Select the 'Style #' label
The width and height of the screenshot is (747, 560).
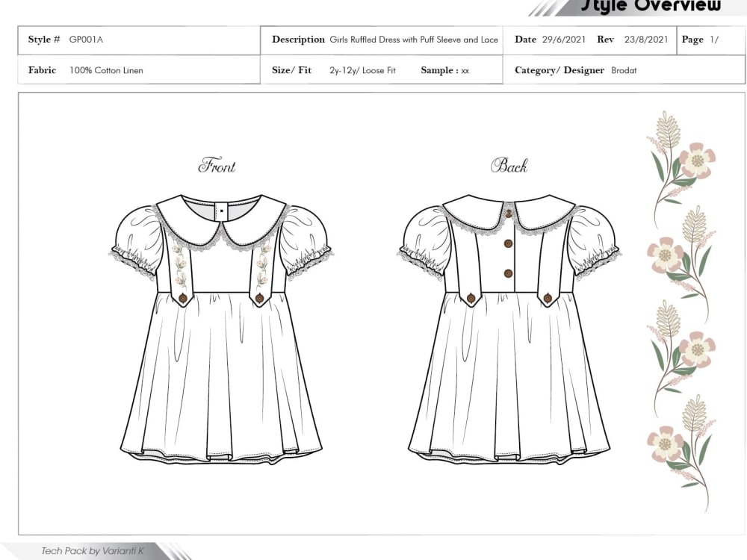coord(44,40)
